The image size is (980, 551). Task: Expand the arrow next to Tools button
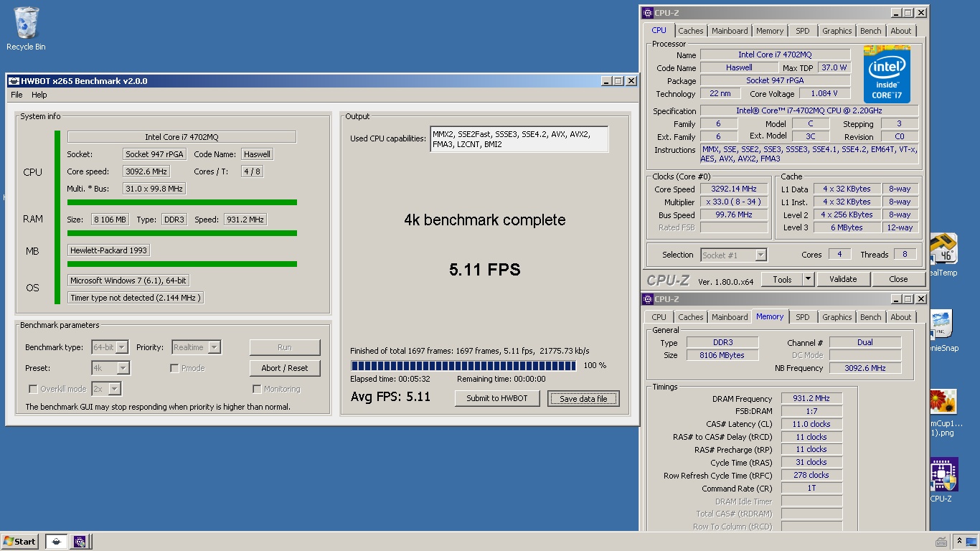809,279
